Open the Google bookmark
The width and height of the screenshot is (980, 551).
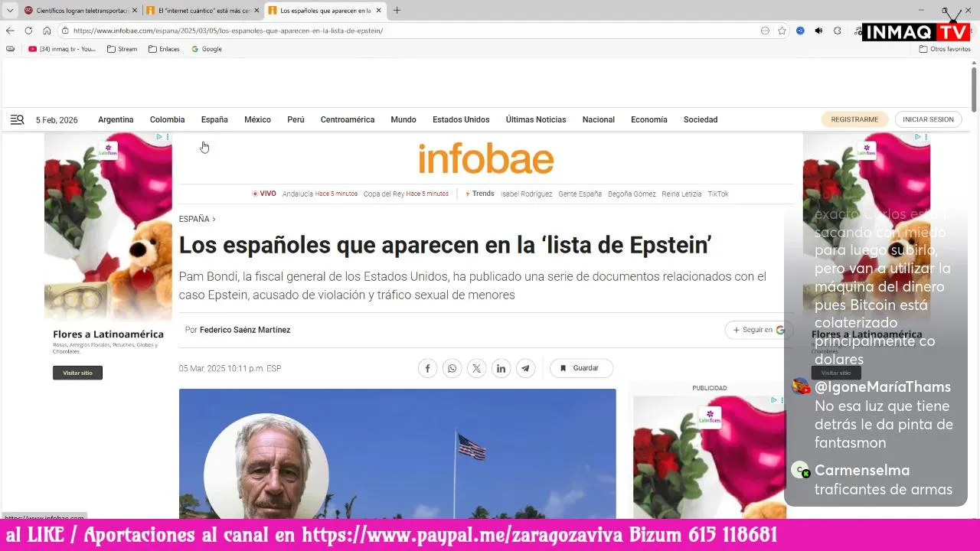[207, 49]
